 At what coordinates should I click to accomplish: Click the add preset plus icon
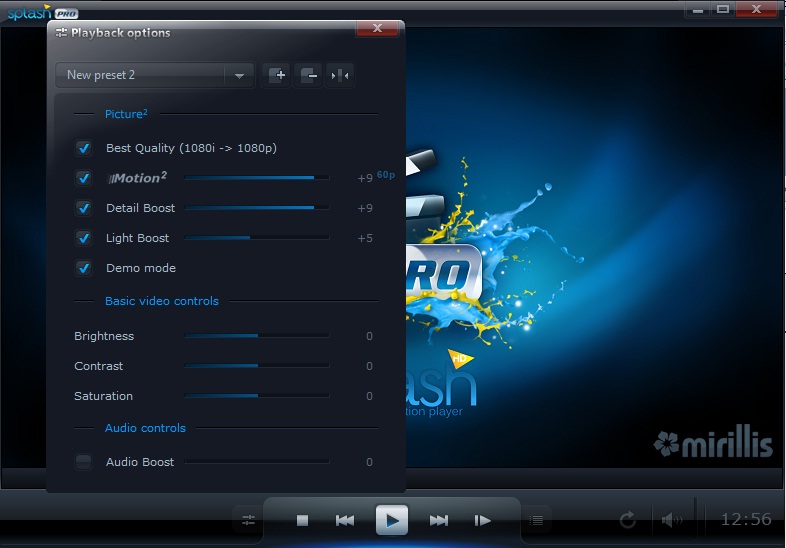tap(276, 75)
